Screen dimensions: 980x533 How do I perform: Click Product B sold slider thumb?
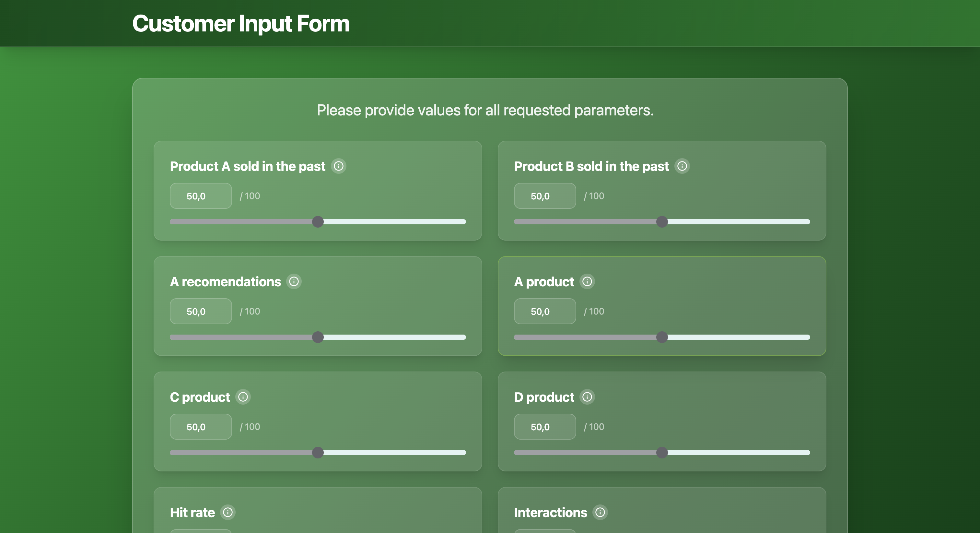[x=661, y=221]
